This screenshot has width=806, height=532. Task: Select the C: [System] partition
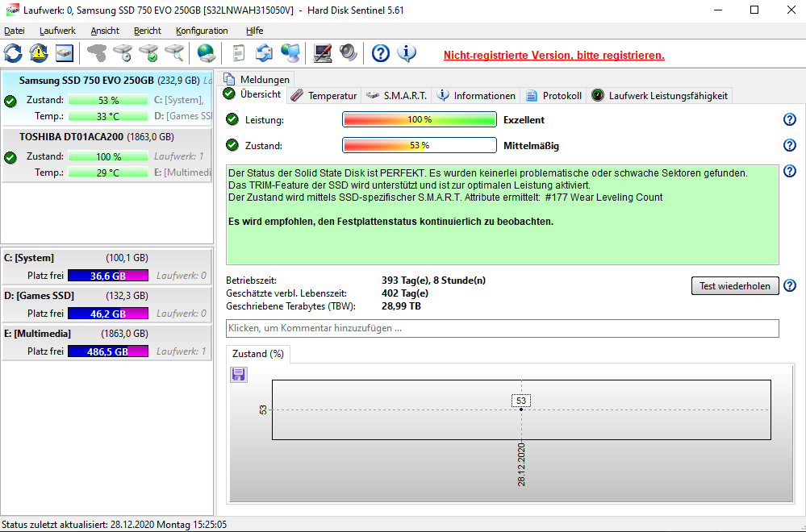coord(106,267)
